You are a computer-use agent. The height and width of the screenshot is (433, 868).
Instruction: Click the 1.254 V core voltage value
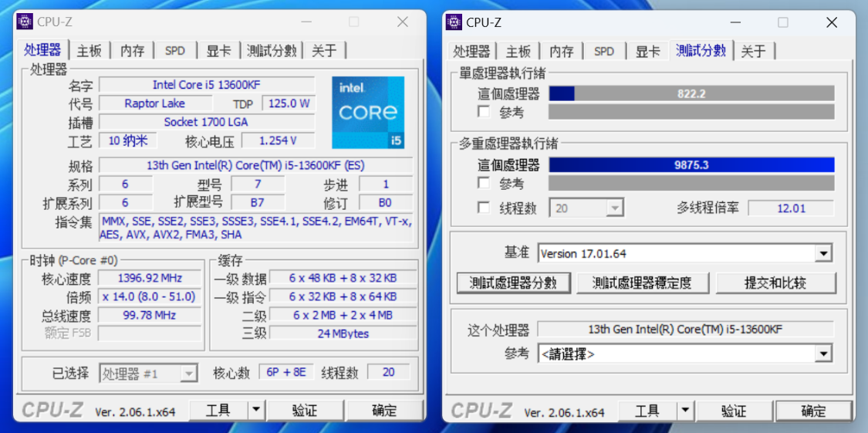point(278,140)
